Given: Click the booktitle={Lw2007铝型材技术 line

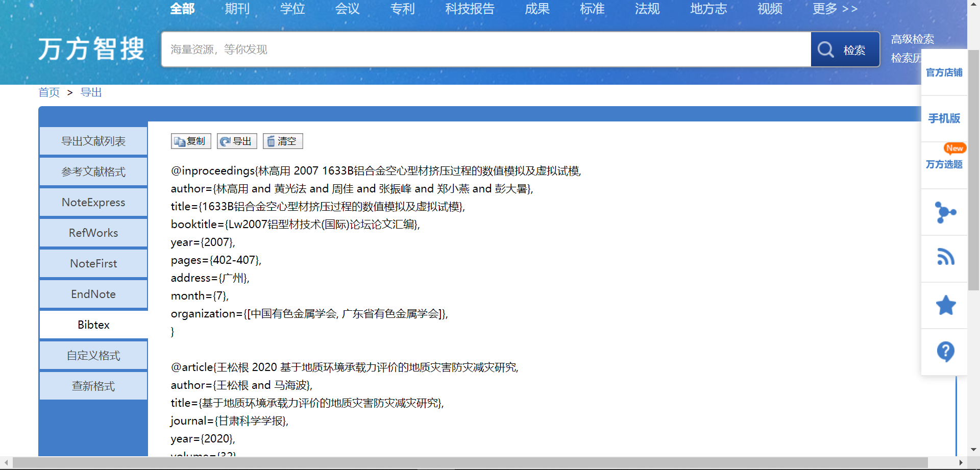Looking at the screenshot, I should pyautogui.click(x=296, y=225).
